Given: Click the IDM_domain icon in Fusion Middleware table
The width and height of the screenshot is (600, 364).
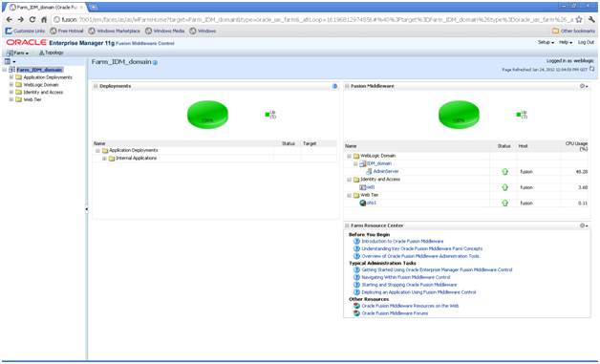Looking at the screenshot, I should point(363,163).
